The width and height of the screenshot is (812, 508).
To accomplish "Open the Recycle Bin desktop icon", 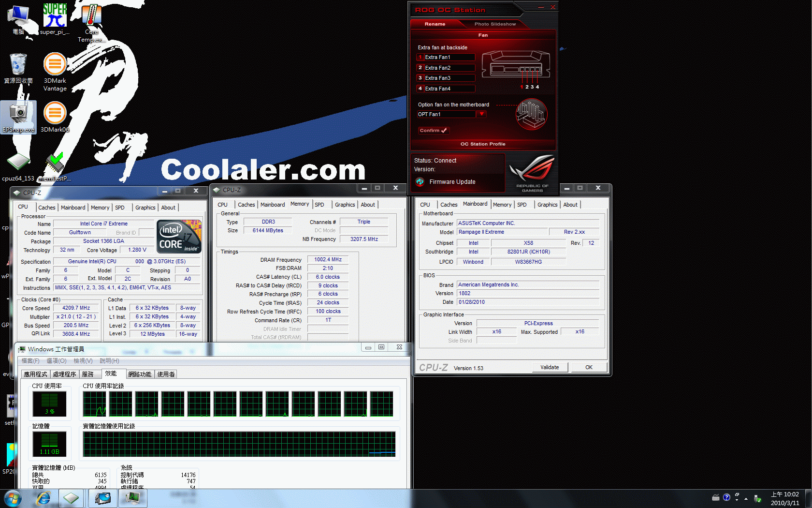I will [18, 68].
